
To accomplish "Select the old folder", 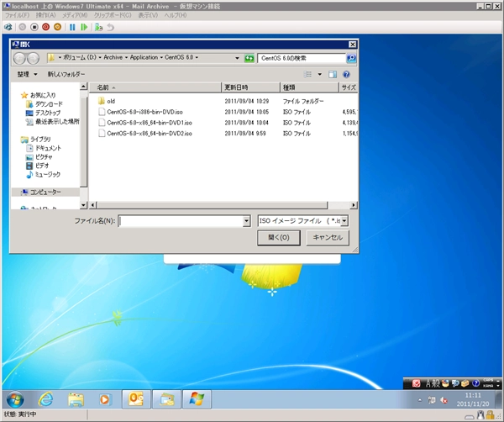I will (111, 101).
